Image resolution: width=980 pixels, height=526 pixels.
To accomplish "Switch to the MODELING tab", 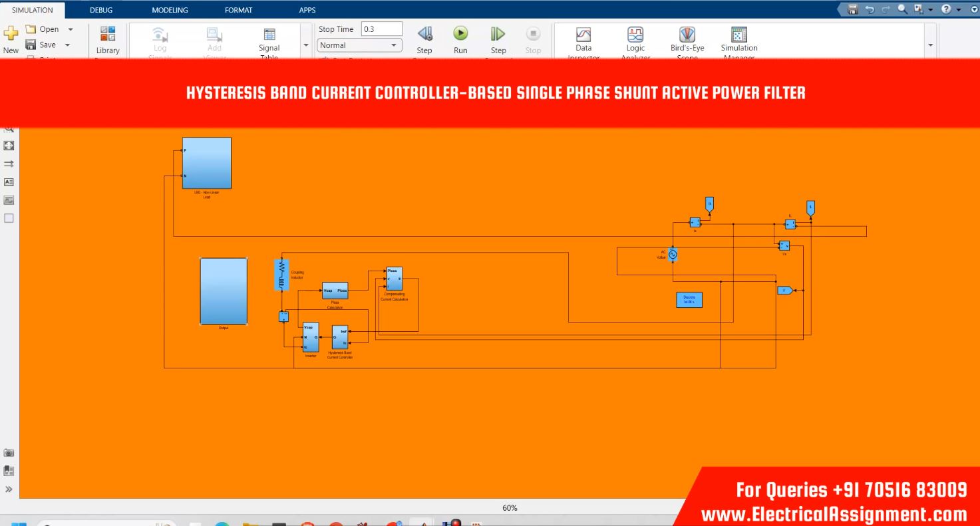I will (x=170, y=10).
